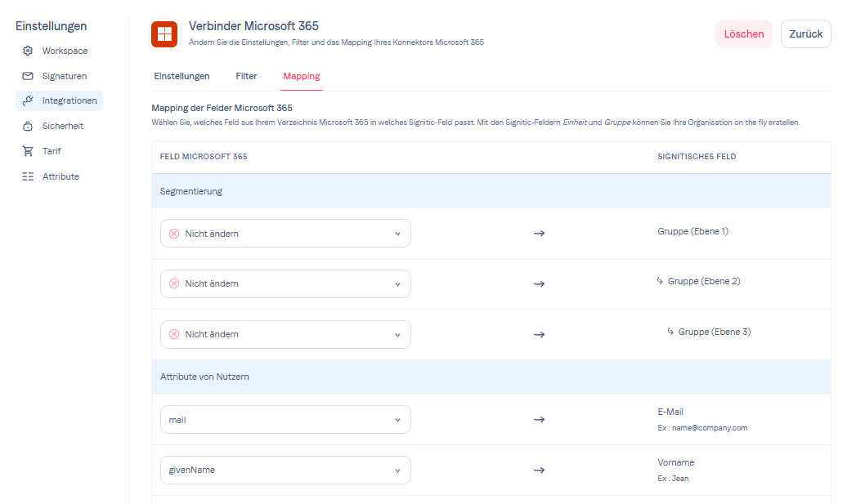
Task: Select the Mapping tab
Action: (x=301, y=76)
